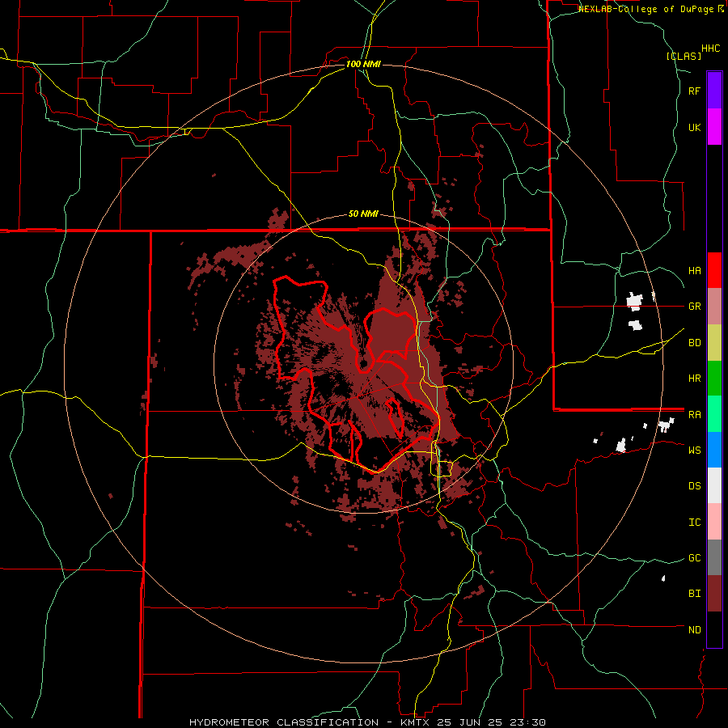Click the white DS legend swatch
Image resolution: width=728 pixels, height=728 pixels.
(714, 485)
